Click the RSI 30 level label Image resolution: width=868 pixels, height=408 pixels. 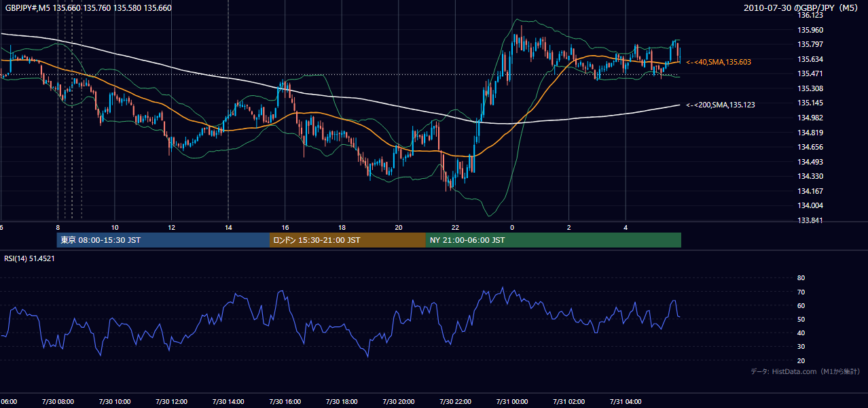801,347
